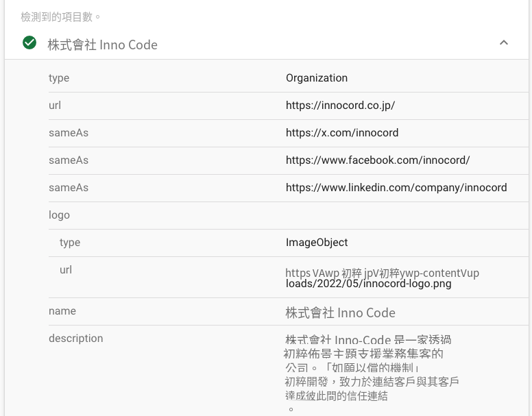532x416 pixels.
Task: Click the sameAs label for facebook
Action: click(69, 160)
